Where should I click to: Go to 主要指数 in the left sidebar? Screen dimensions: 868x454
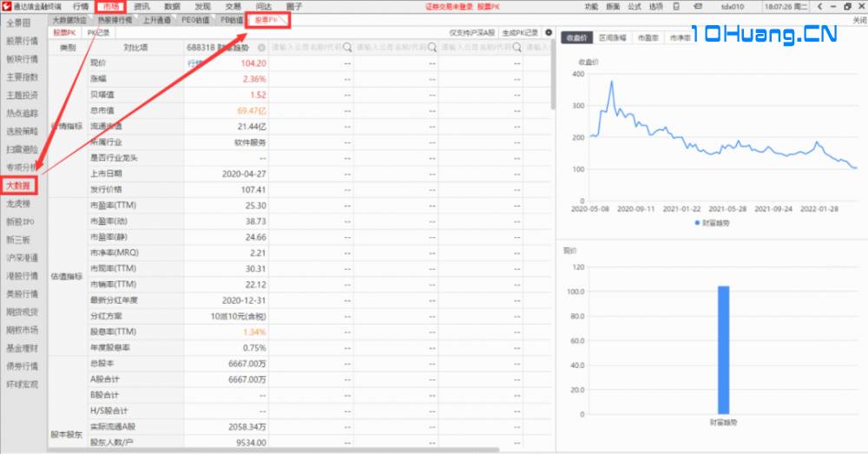[x=23, y=77]
